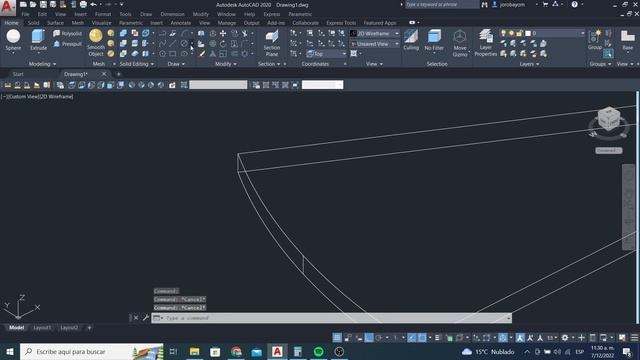Viewport: 640px width, 360px height.
Task: Click the layer 0 white color swatch
Action: 528,33
